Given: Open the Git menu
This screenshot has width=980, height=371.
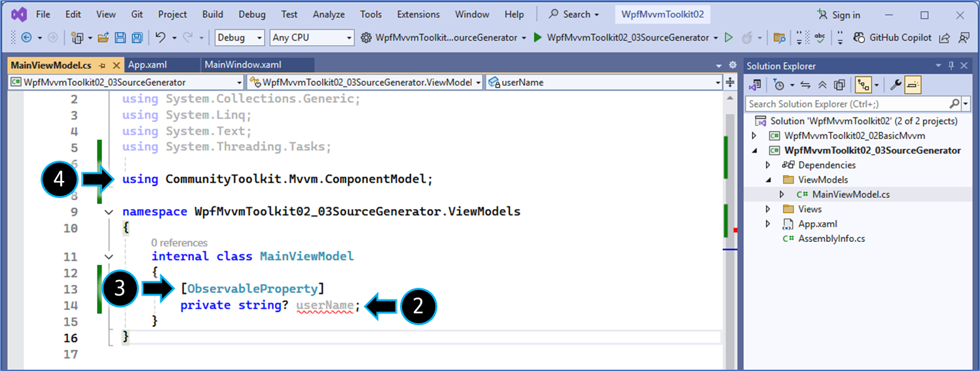Looking at the screenshot, I should coord(137,14).
